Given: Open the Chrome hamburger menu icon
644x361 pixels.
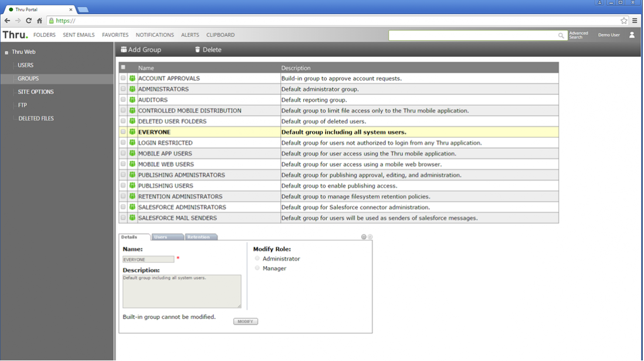Looking at the screenshot, I should click(635, 21).
